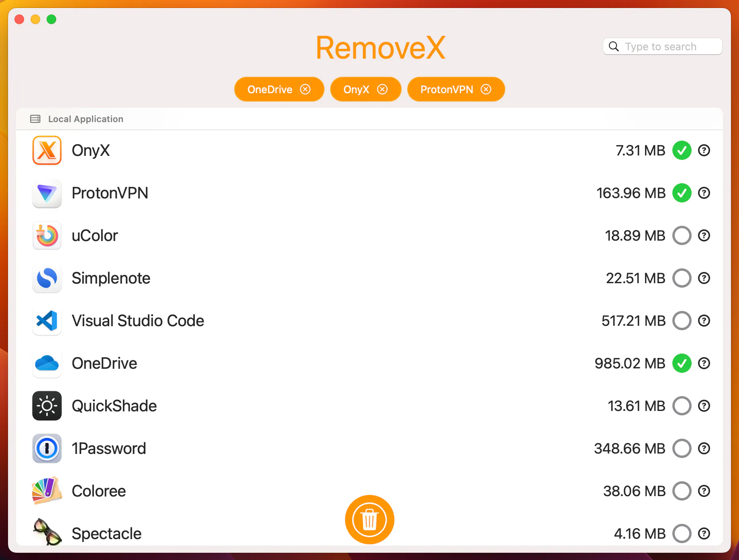Click the OneDrive cloud icon in list
Image resolution: width=739 pixels, height=560 pixels.
47,363
